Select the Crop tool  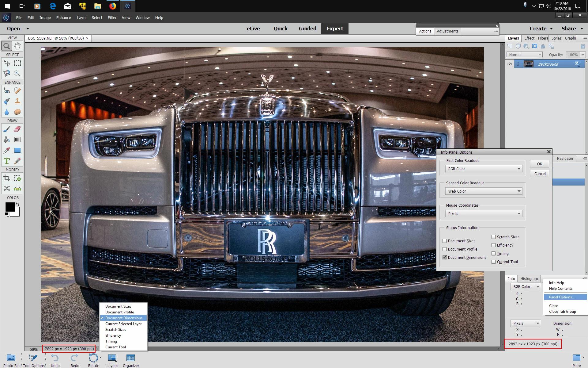7,178
